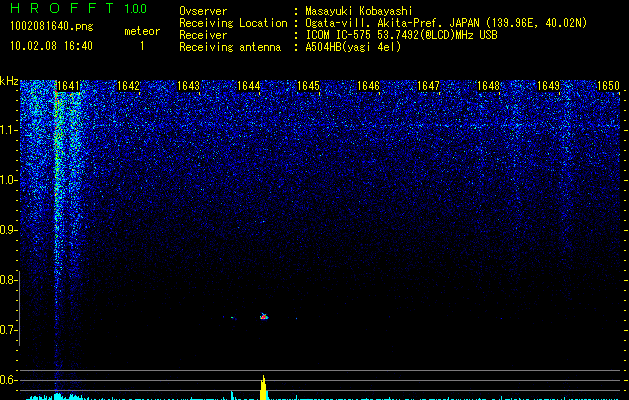The width and height of the screenshot is (629, 400).
Task: Click the cyan noise burst in the bottom graph
Action: (58, 396)
